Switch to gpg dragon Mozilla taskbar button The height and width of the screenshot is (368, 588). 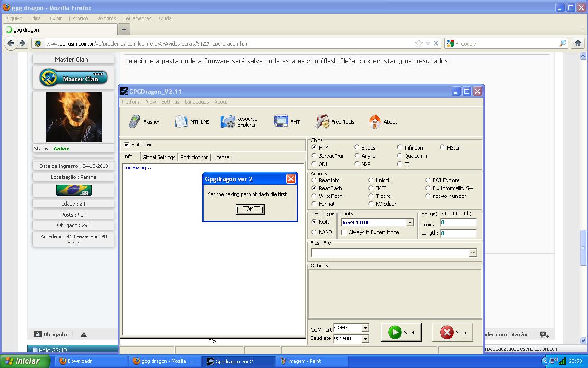[164, 361]
